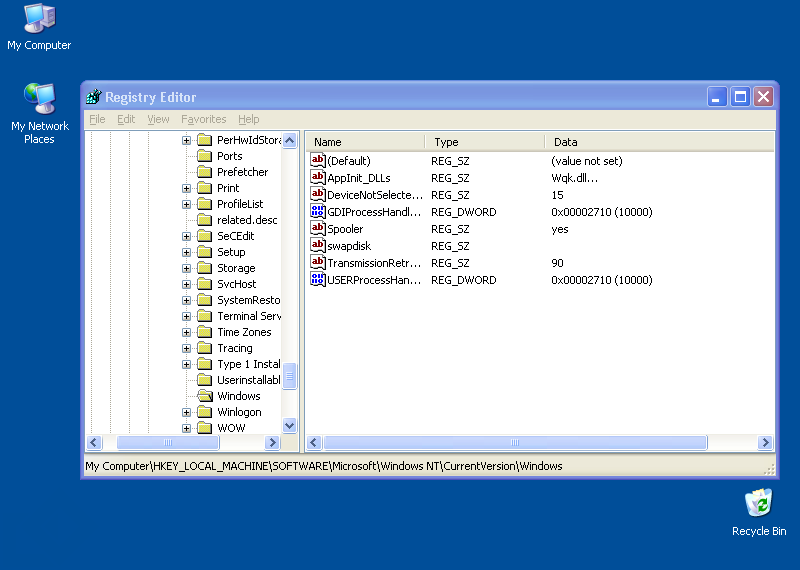Screen dimensions: 800x570
Task: Expand the SystemResto key node
Action: pos(186,300)
